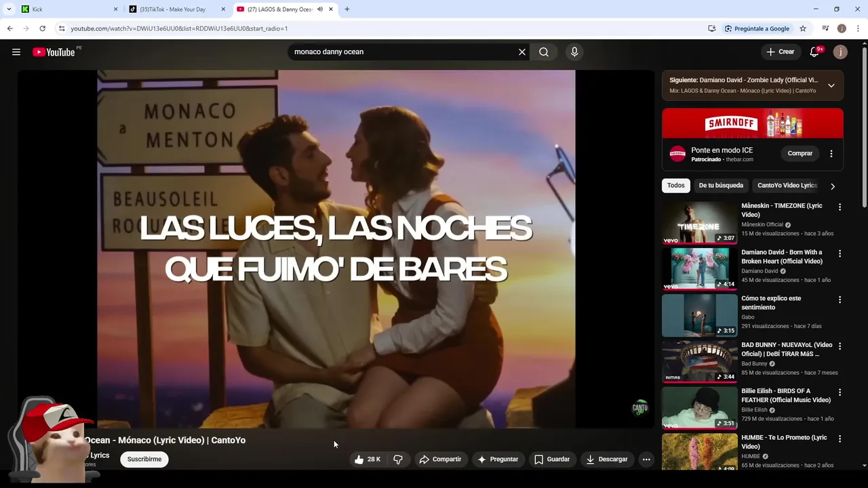Screen dimensions: 868x488
Task: Show more filter chips with right arrow
Action: [x=833, y=186]
